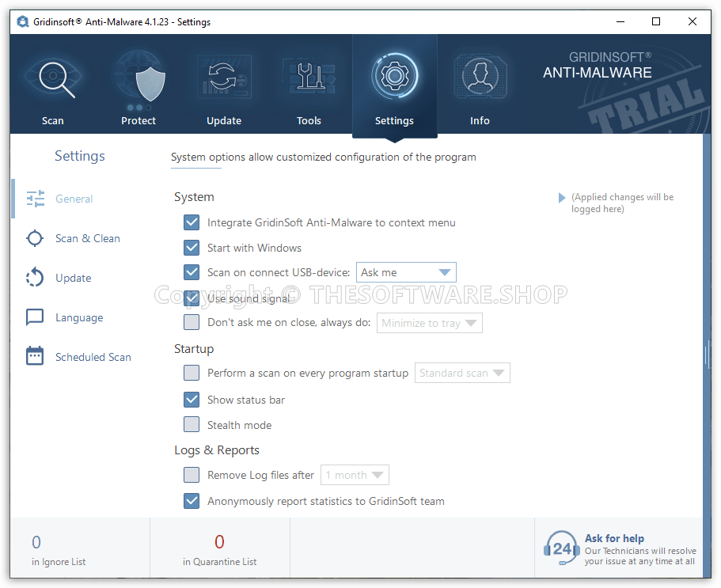Click the right-side scrollbar

pyautogui.click(x=707, y=355)
